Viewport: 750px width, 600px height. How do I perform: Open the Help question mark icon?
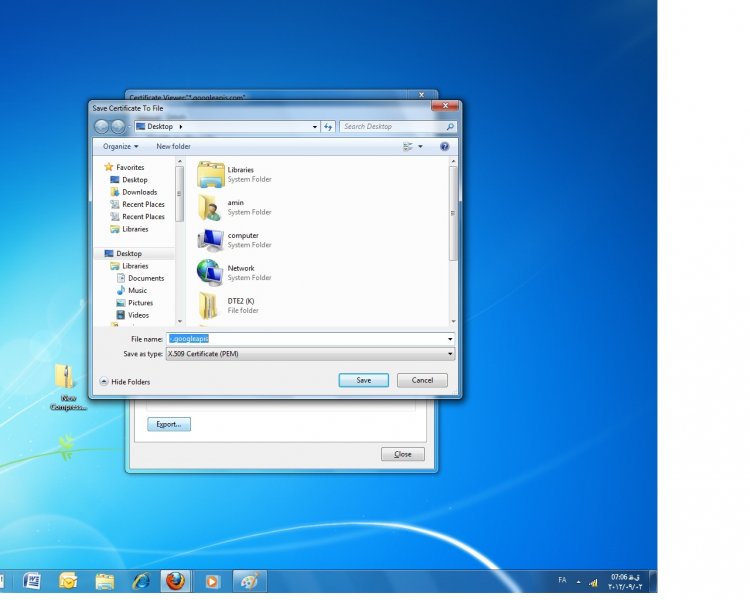444,146
